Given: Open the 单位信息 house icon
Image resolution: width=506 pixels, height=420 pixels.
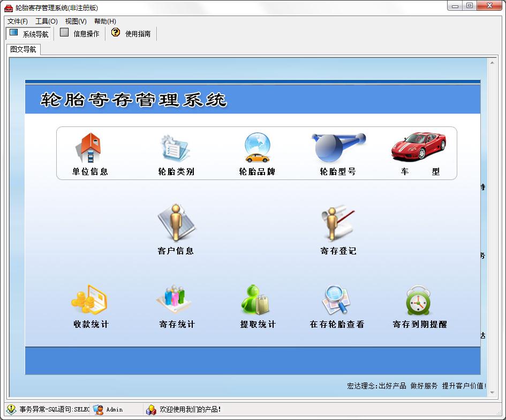Looking at the screenshot, I should pyautogui.click(x=88, y=147).
